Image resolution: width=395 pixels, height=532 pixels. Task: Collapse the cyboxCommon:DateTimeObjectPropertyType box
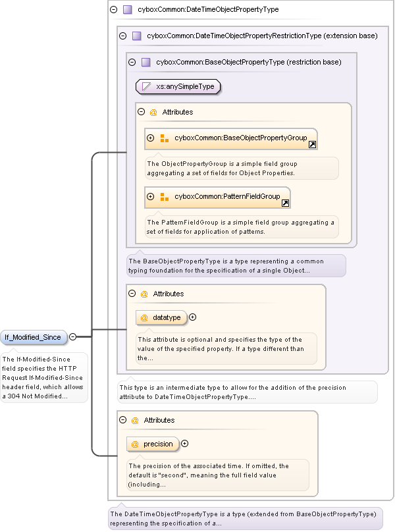coord(114,10)
